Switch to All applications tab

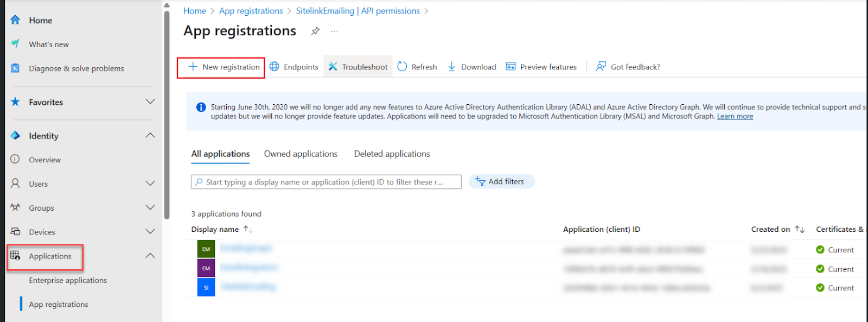[x=220, y=154]
